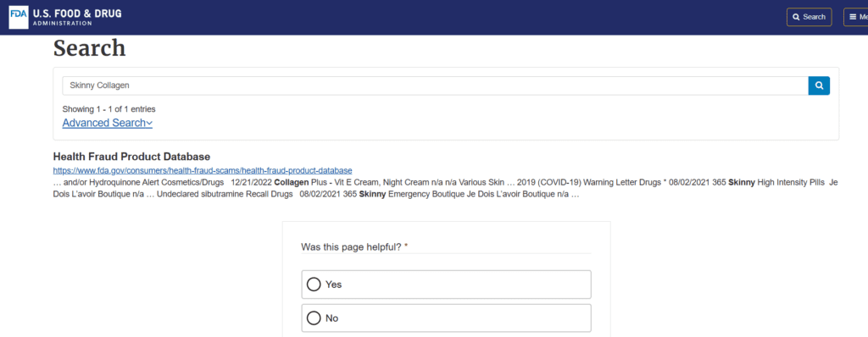
Task: Click the Yes option label text
Action: tap(333, 285)
